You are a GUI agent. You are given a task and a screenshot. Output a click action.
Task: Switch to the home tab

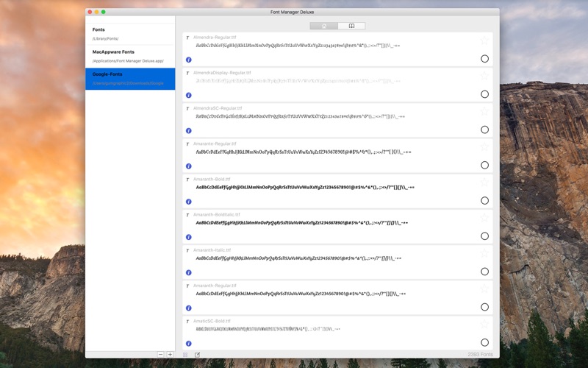point(323,26)
